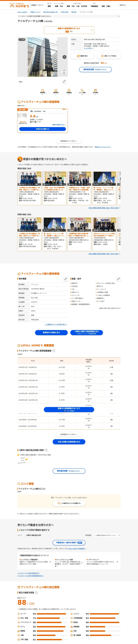The height and width of the screenshot is (644, 138).
Task: Edit 設備・条件 with the pencil icon
Action: 118,279
